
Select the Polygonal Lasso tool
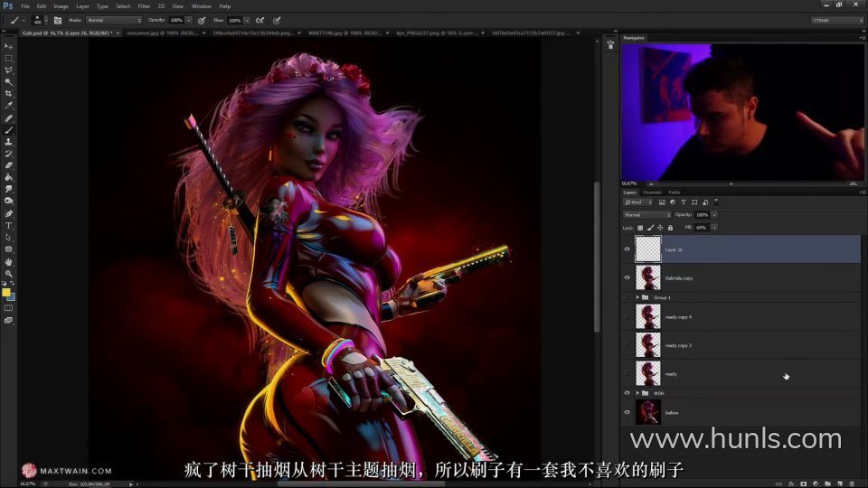[8, 70]
